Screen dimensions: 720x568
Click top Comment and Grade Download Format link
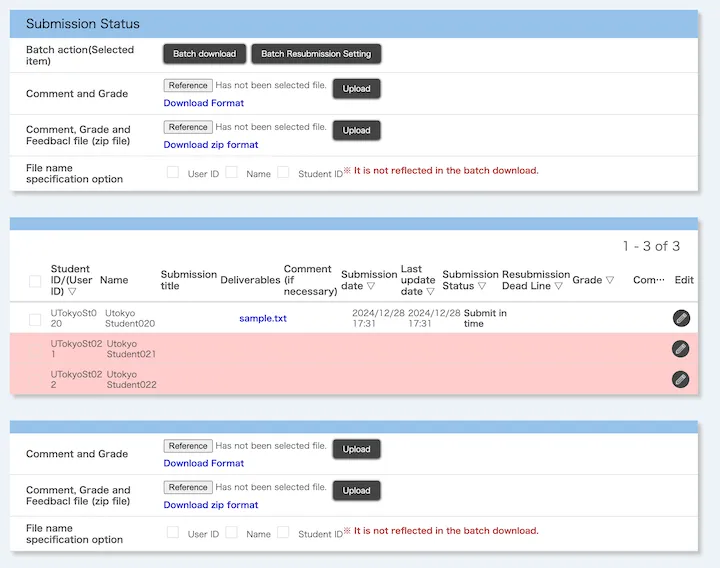(x=204, y=103)
